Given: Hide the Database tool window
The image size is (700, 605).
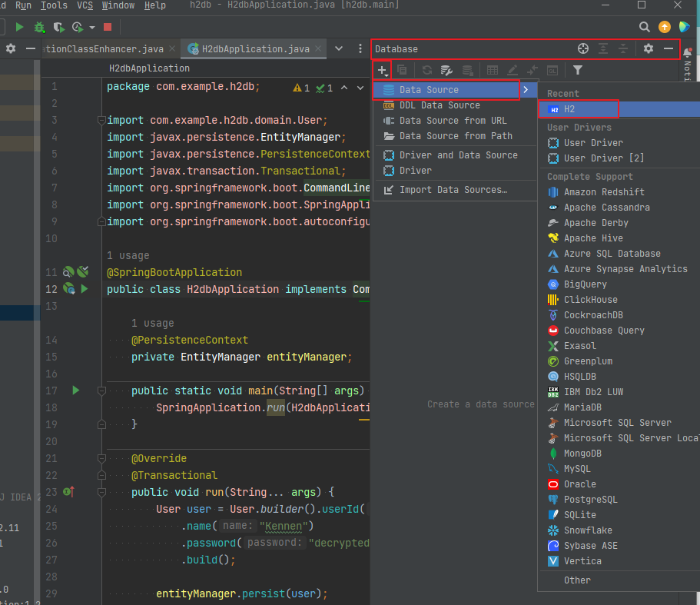Looking at the screenshot, I should pos(668,48).
